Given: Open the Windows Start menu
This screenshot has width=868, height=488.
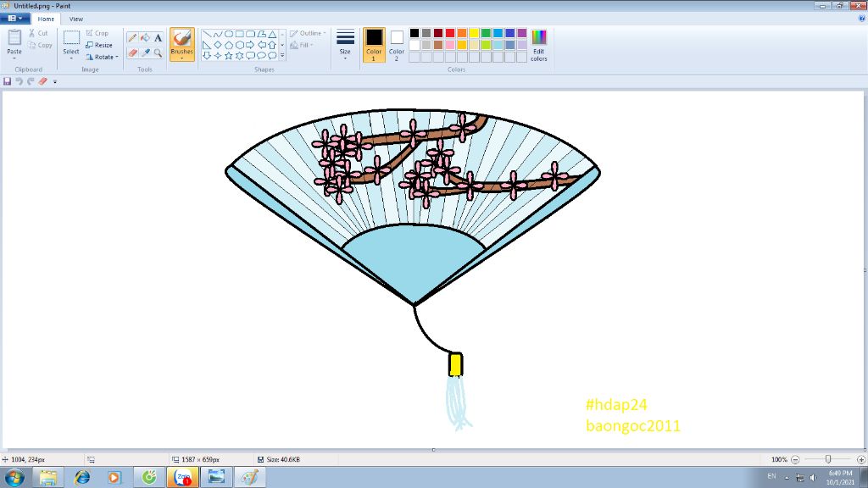Looking at the screenshot, I should tap(14, 477).
